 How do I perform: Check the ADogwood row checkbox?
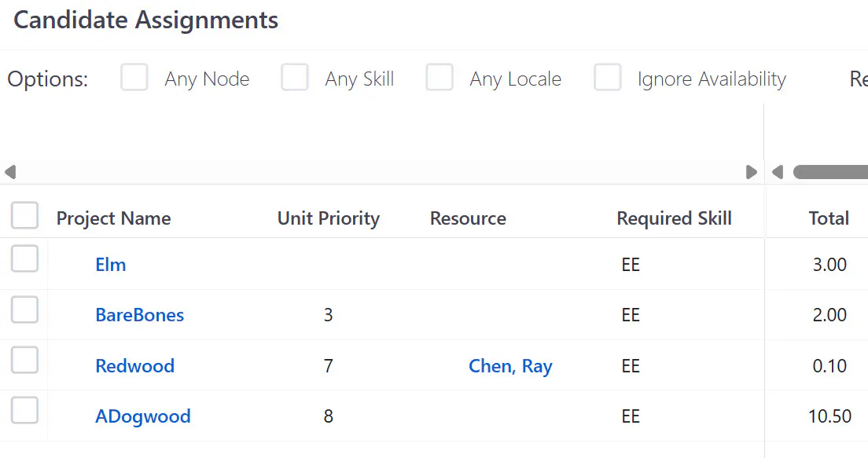(x=24, y=410)
